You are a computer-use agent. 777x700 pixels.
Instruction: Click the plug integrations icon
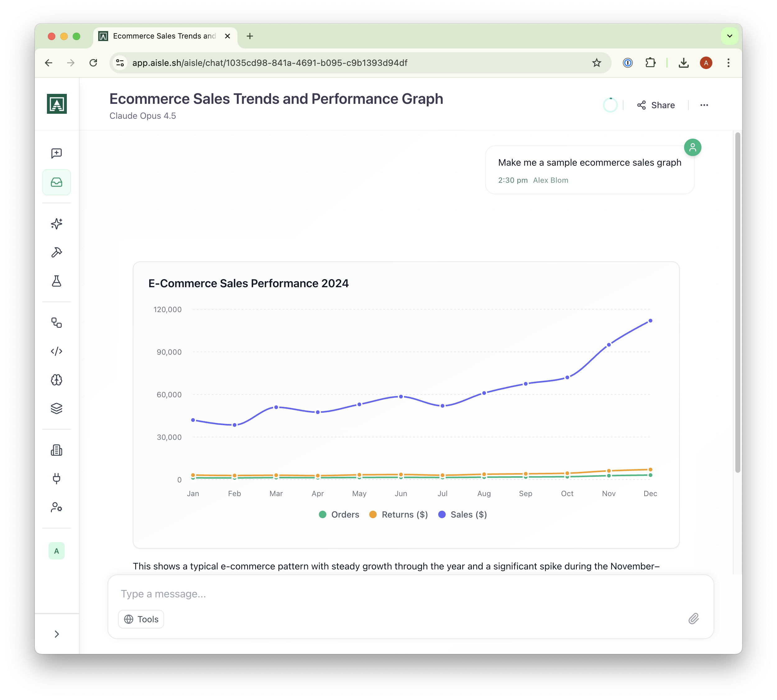(x=57, y=478)
